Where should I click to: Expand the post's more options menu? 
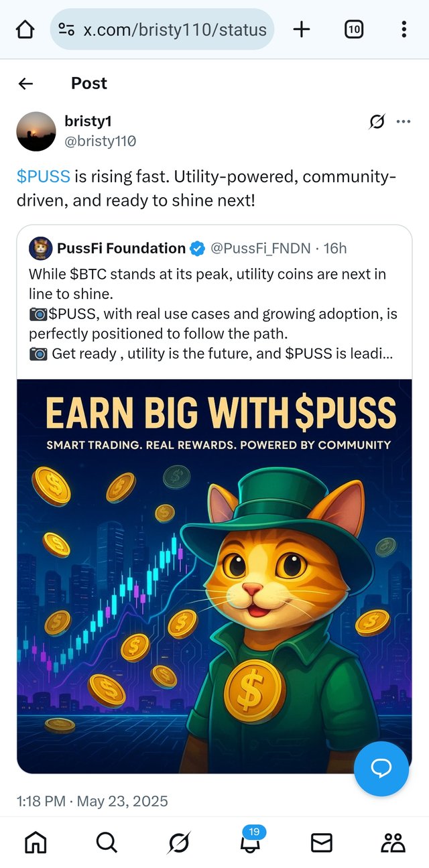point(404,122)
